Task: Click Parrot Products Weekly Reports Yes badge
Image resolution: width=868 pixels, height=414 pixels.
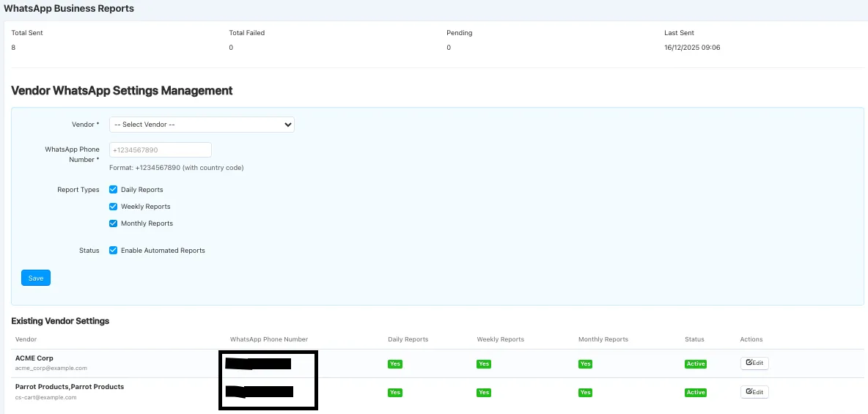Action: (484, 393)
